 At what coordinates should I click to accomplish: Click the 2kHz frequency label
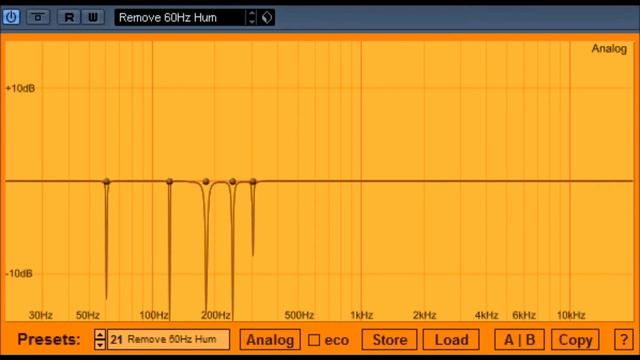tap(424, 315)
